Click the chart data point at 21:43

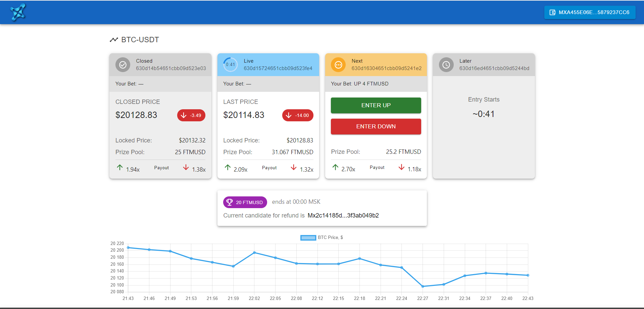click(128, 248)
